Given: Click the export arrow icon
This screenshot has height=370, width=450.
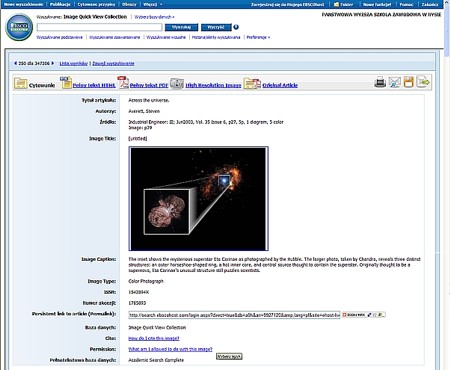Looking at the screenshot, I should click(423, 82).
